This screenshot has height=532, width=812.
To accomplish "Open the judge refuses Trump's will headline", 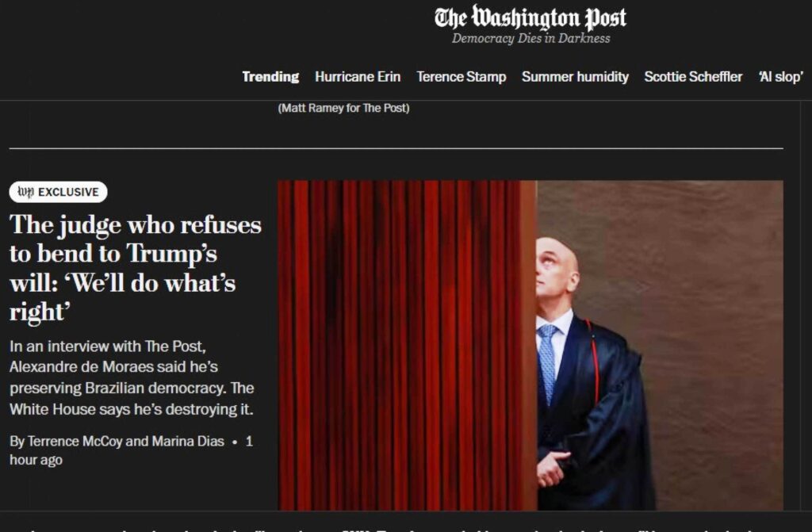I will 135,268.
